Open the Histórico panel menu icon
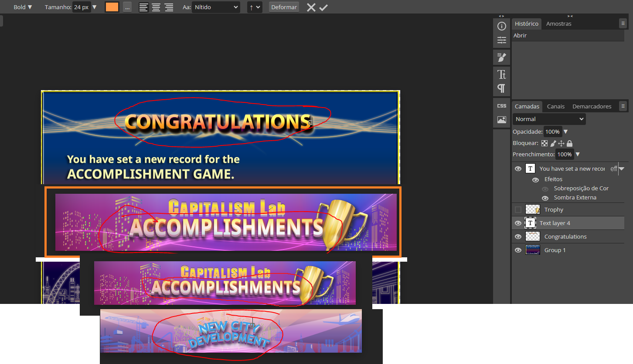633x364 pixels. tap(623, 24)
